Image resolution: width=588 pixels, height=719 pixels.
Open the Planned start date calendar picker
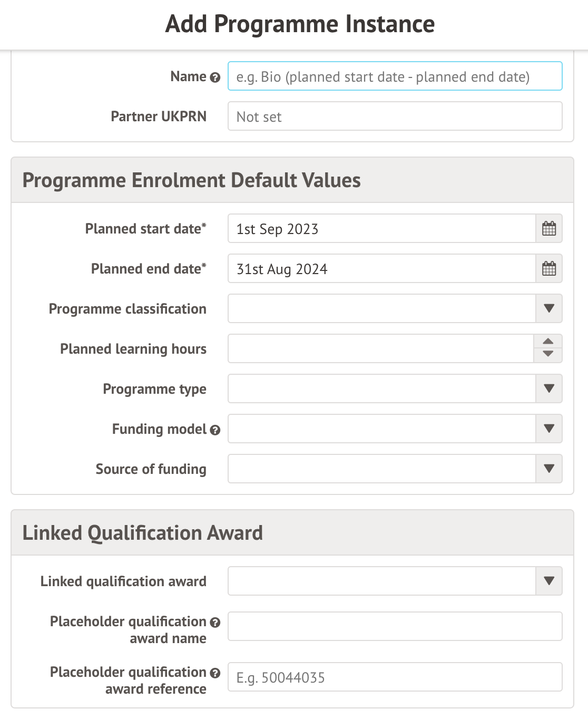[549, 229]
